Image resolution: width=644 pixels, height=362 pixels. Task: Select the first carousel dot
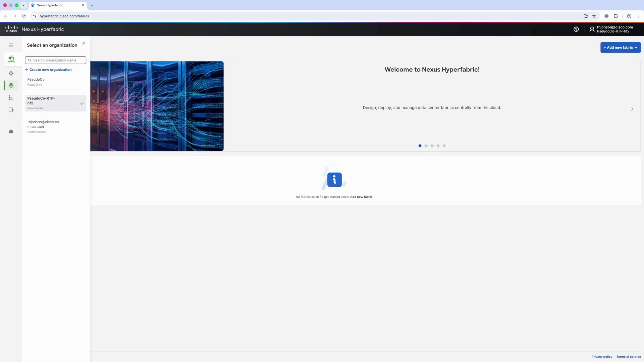pos(420,146)
